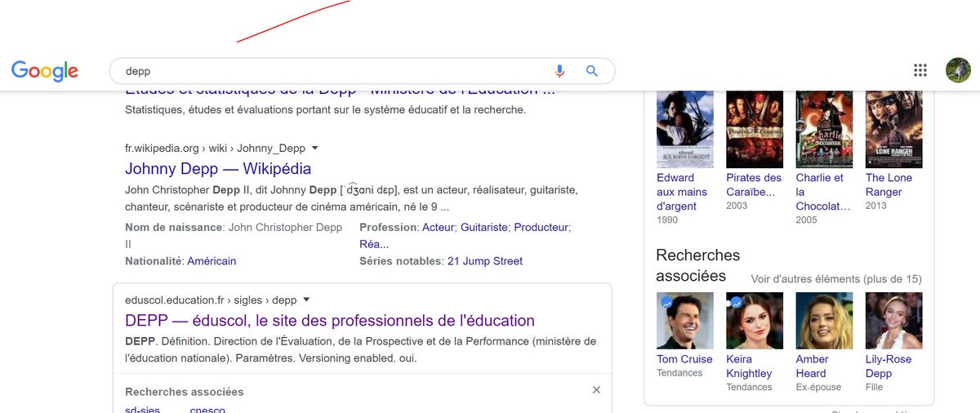Click Lily-Rose Depp name link
Image resolution: width=980 pixels, height=413 pixels.
click(x=889, y=366)
